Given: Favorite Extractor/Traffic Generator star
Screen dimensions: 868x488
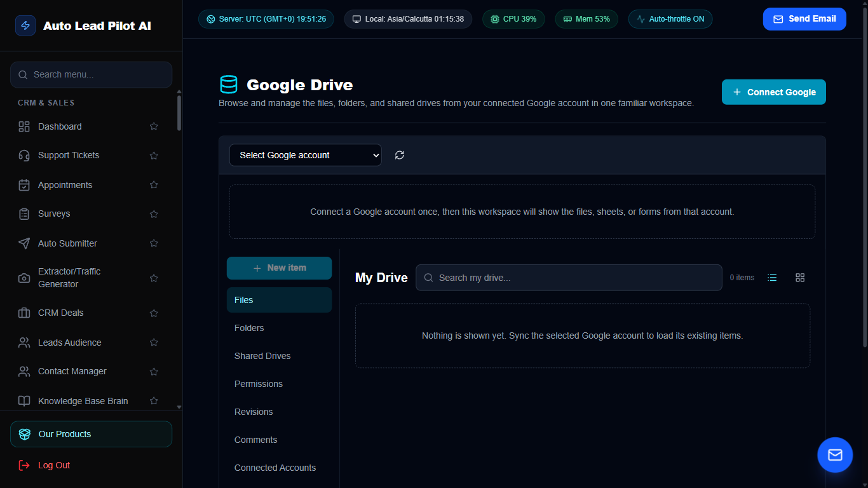Looking at the screenshot, I should [154, 278].
